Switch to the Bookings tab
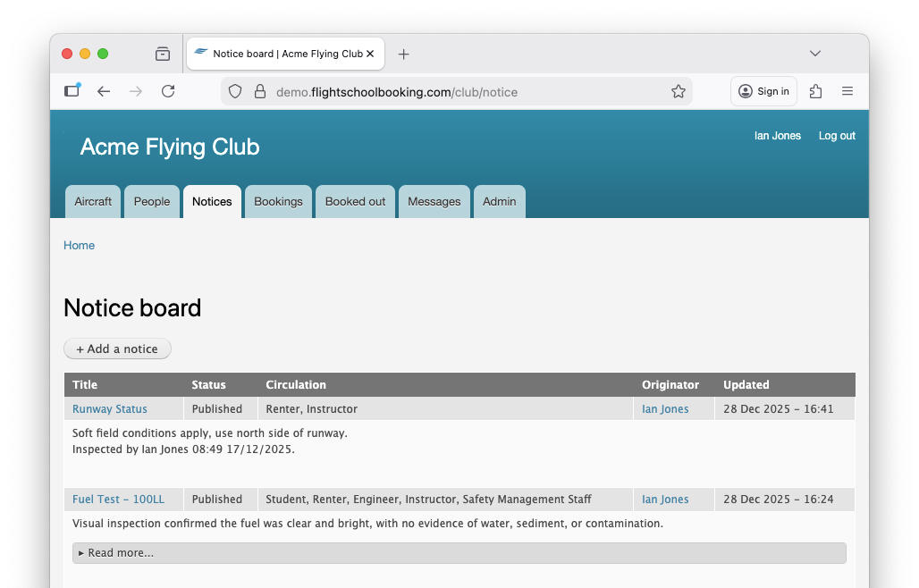This screenshot has height=588, width=919. (x=278, y=201)
